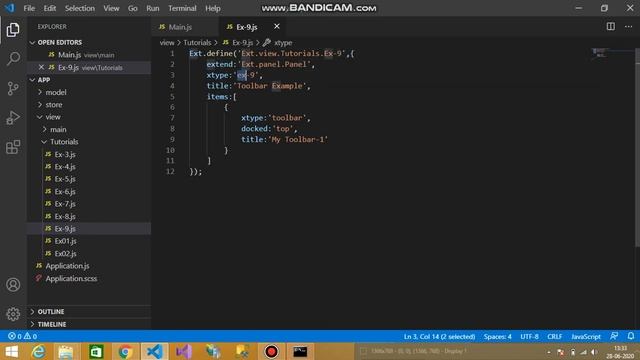Open notifications bell in status bar

[631, 336]
